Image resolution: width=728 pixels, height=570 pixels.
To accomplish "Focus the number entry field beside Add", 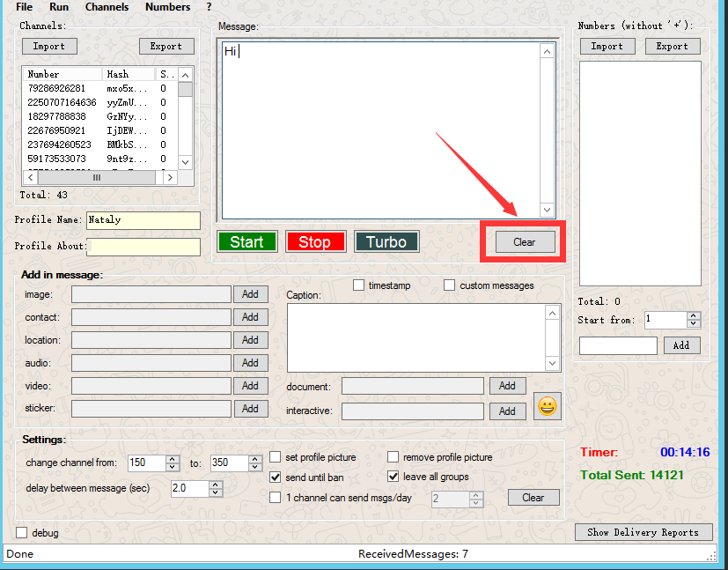I will (x=619, y=345).
